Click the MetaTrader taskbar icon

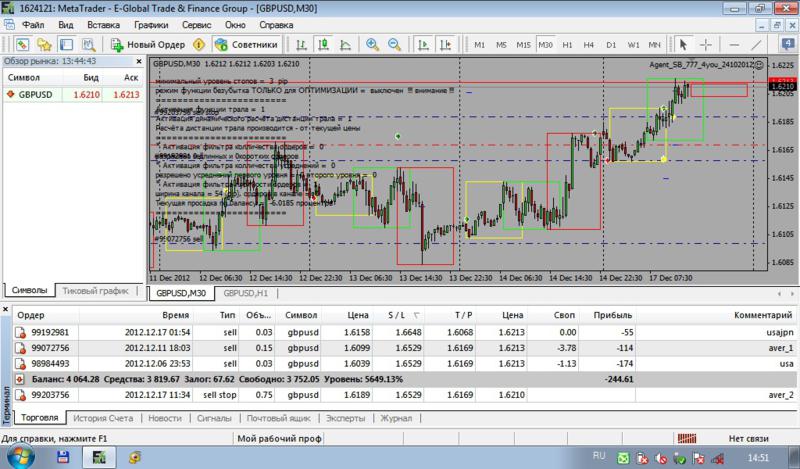click(x=98, y=457)
